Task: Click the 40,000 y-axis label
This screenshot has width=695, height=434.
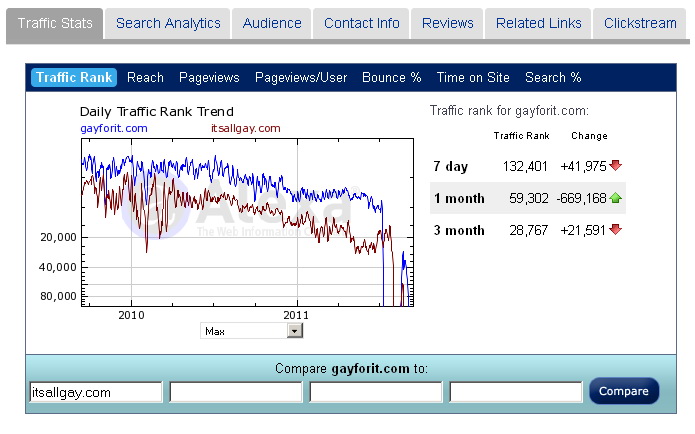Action: [58, 267]
